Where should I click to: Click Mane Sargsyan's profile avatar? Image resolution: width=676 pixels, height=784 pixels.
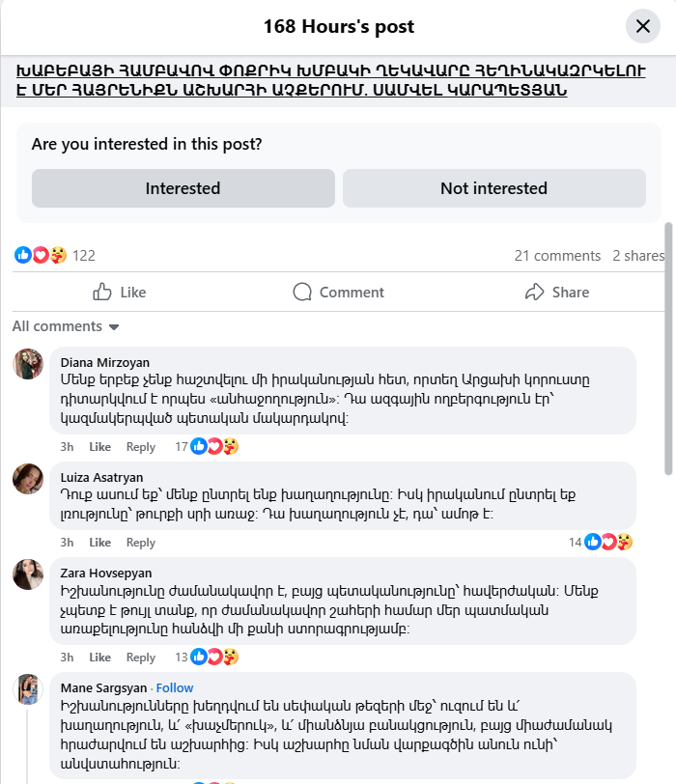point(28,688)
